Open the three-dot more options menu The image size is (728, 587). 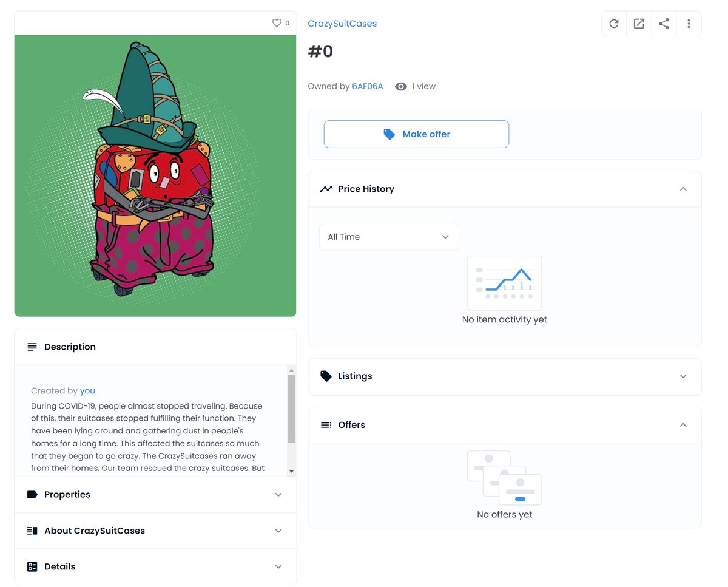coord(689,24)
